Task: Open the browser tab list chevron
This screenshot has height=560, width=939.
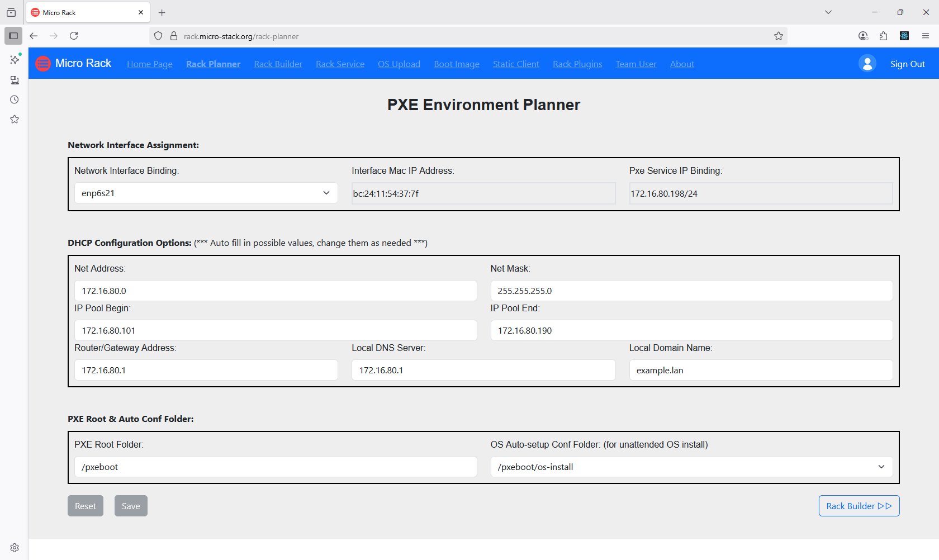Action: (x=828, y=12)
